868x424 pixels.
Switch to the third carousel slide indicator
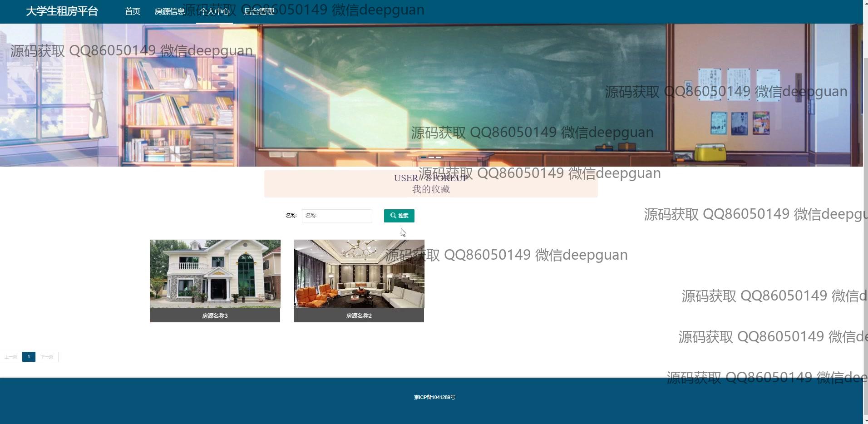[439, 157]
